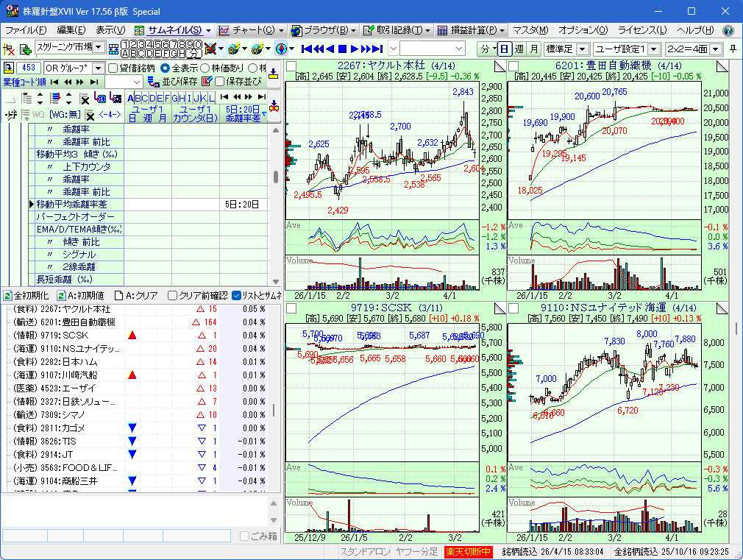Open the オプション(O) menu
This screenshot has height=560, width=743.
point(583,30)
